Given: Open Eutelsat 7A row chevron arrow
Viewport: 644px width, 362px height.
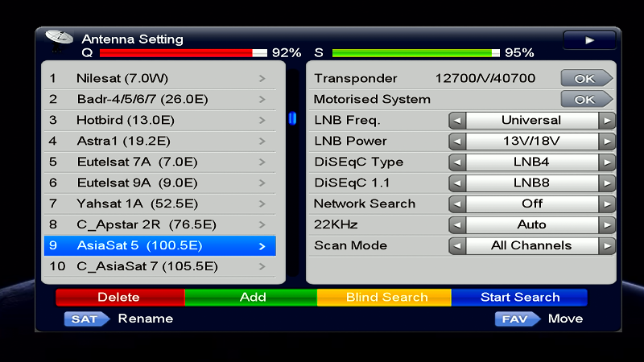Looking at the screenshot, I should point(262,162).
